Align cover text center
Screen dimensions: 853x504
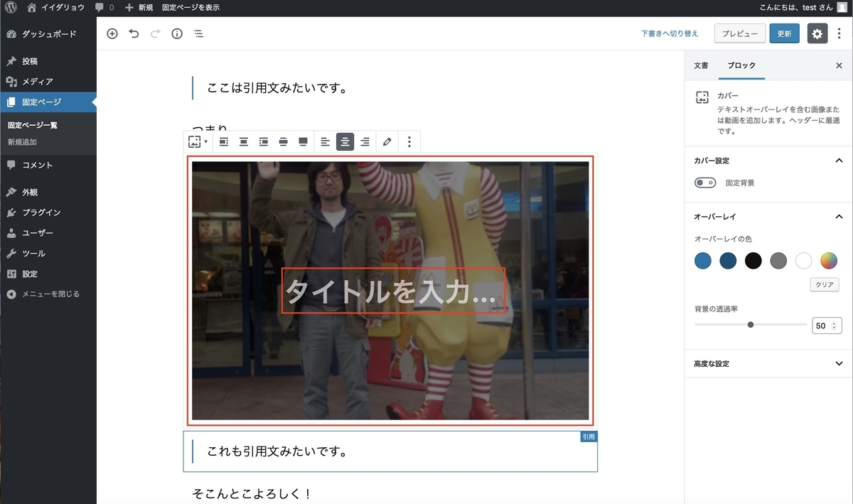(x=345, y=141)
